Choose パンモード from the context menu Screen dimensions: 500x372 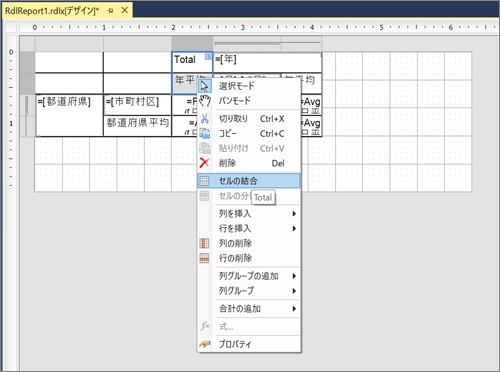(249, 100)
